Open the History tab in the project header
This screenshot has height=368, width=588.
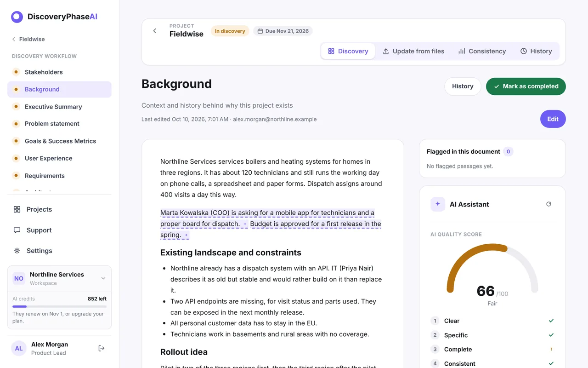point(536,51)
